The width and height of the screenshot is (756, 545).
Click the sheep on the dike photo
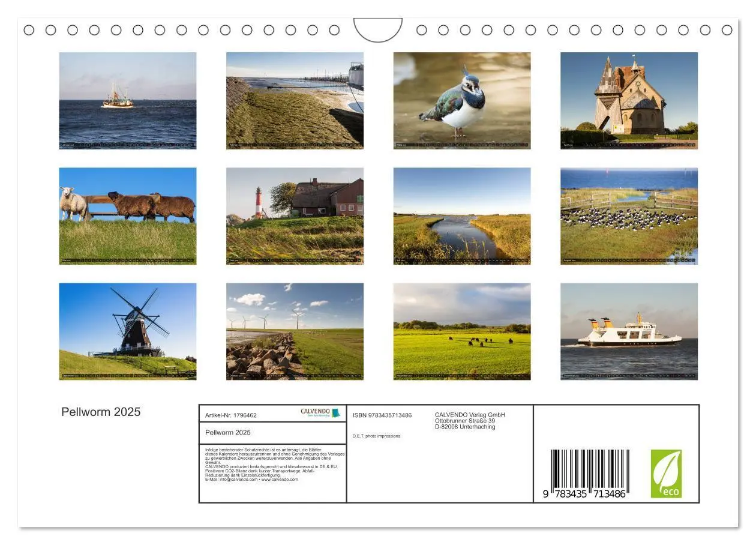click(x=128, y=216)
